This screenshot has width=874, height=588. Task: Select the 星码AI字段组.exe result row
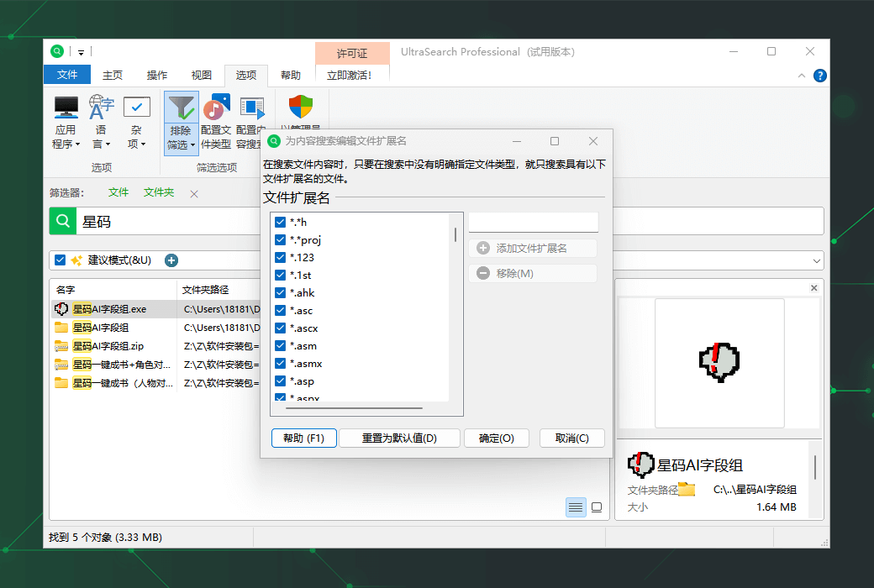click(x=156, y=309)
